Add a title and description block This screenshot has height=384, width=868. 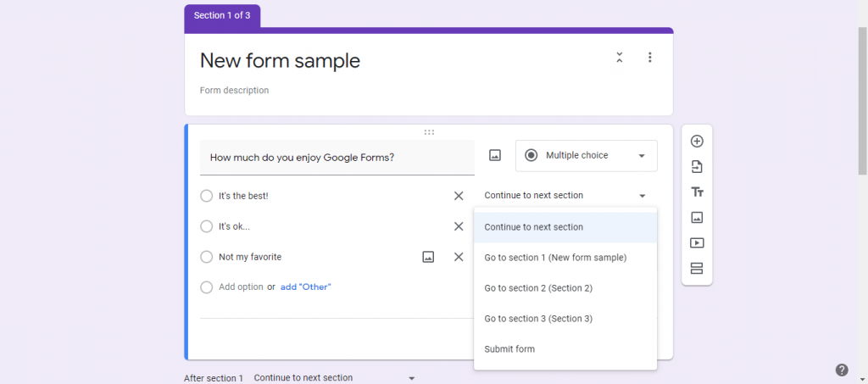pos(697,192)
